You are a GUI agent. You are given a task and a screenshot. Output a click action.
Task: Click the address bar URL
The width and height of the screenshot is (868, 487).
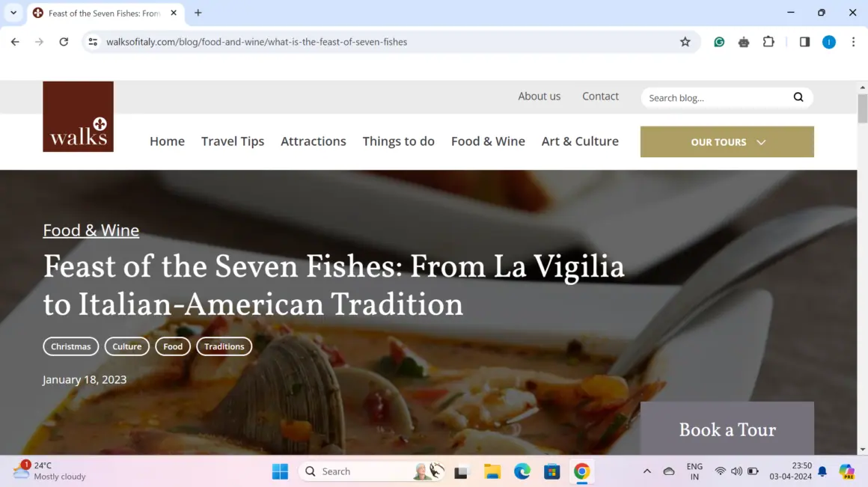[x=257, y=42]
